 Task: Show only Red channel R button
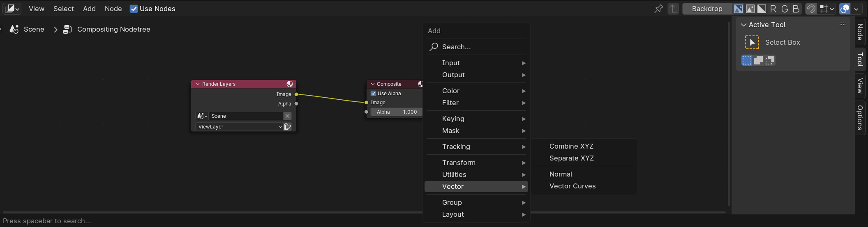(x=773, y=9)
